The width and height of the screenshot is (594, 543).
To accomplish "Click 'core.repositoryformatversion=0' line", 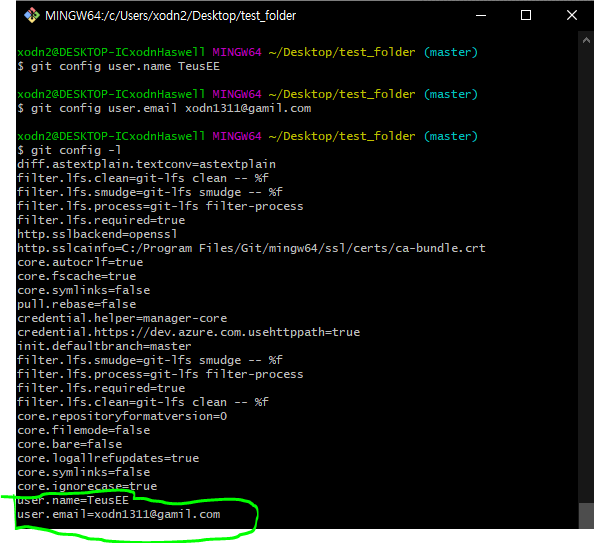I will 122,416.
